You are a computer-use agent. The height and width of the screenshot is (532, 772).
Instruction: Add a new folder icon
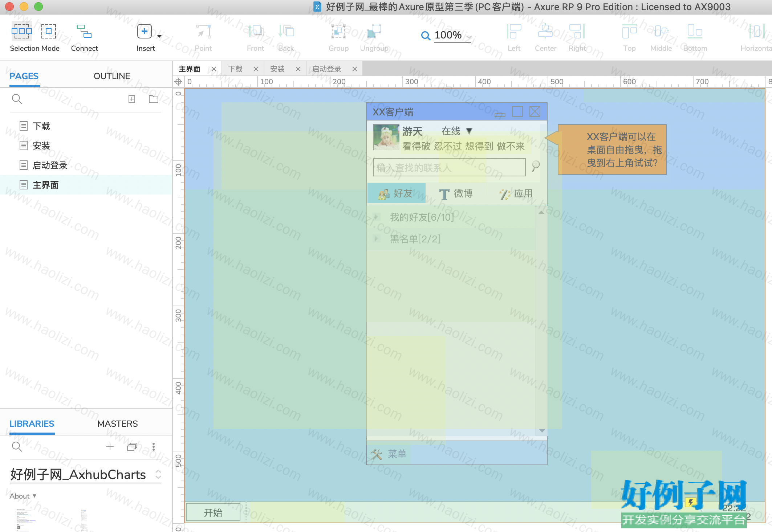pos(154,99)
